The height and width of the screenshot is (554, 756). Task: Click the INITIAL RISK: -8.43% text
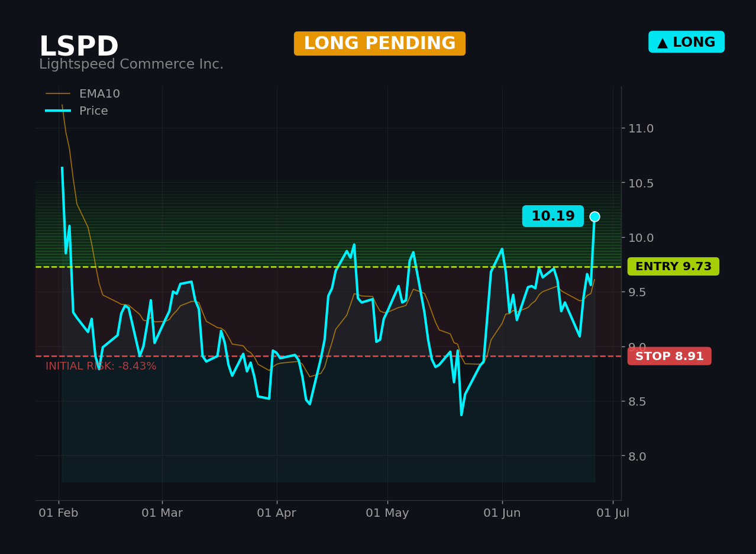pos(101,367)
